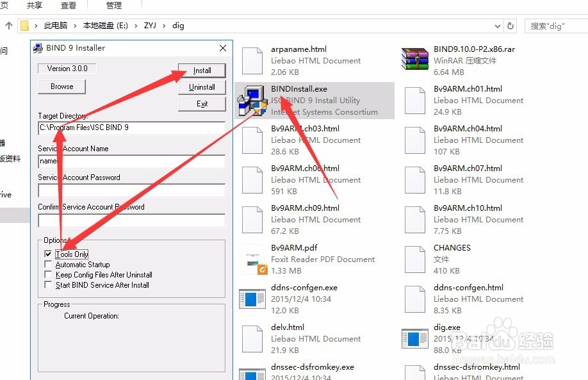Click the Version 3.0.0 label
Image resolution: width=588 pixels, height=380 pixels.
pos(67,69)
